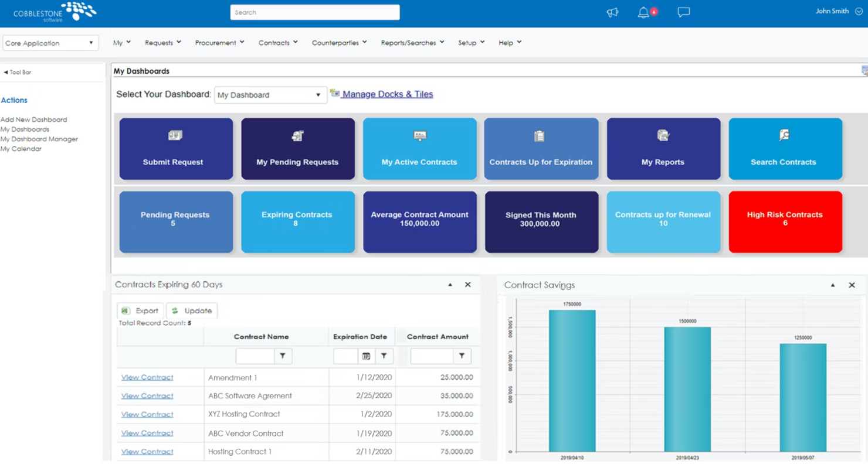Click the Manage Docks & Tiles link

point(386,94)
